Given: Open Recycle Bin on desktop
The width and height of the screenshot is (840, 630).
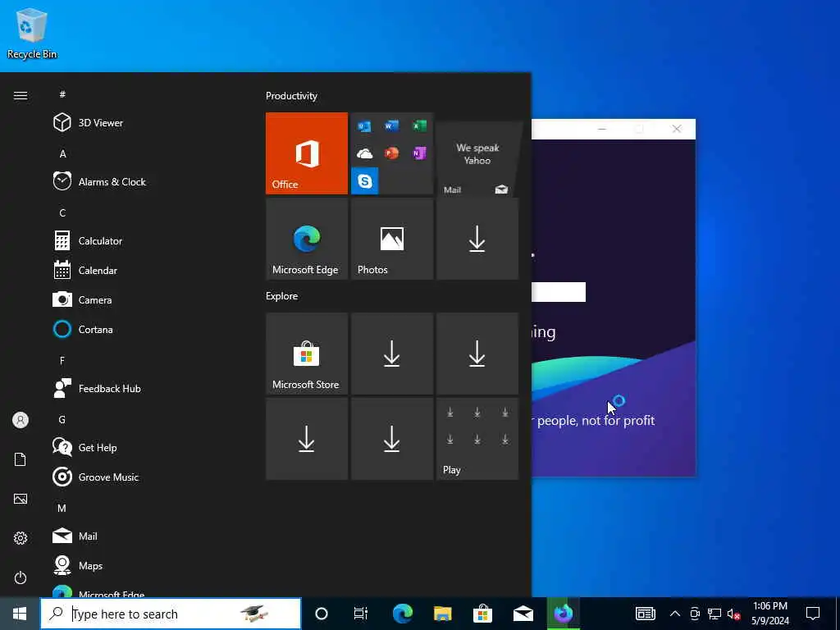Looking at the screenshot, I should pyautogui.click(x=32, y=33).
